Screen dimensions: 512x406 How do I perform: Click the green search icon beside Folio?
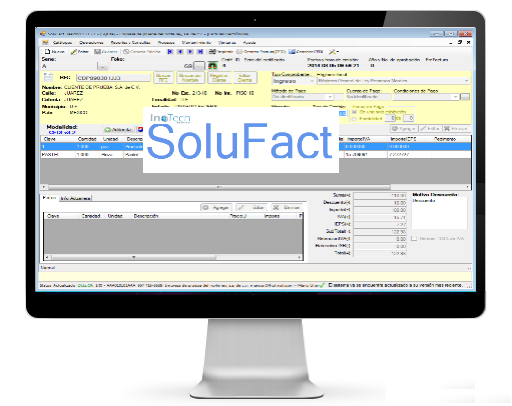coord(212,65)
